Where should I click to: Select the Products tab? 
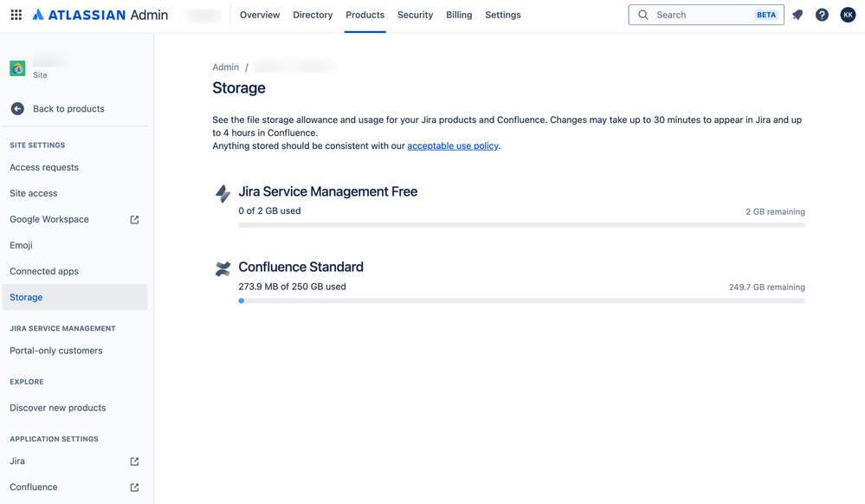click(x=365, y=15)
